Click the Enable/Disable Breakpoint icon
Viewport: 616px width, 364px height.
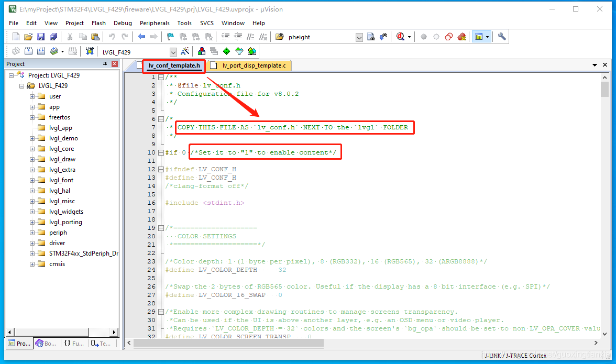[436, 37]
